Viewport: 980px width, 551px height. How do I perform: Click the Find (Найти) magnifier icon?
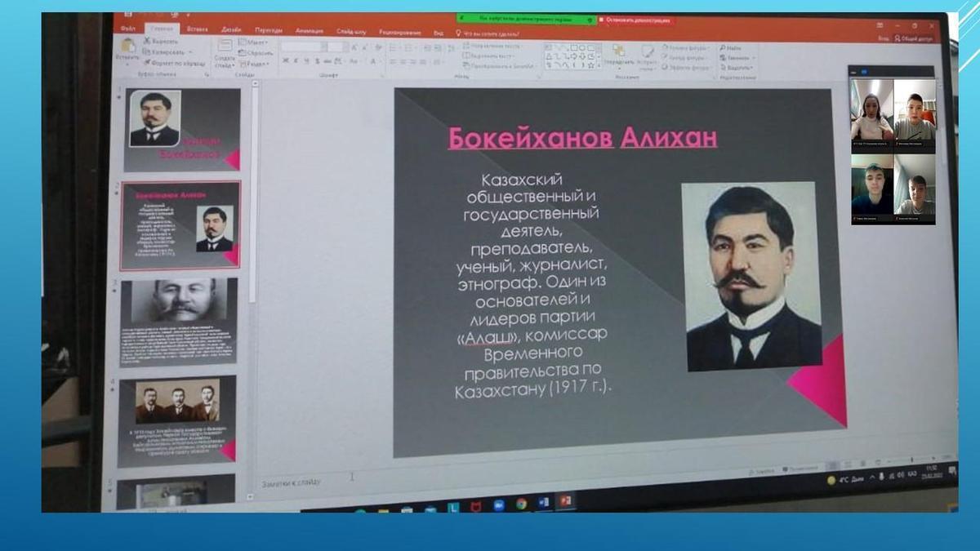[724, 48]
